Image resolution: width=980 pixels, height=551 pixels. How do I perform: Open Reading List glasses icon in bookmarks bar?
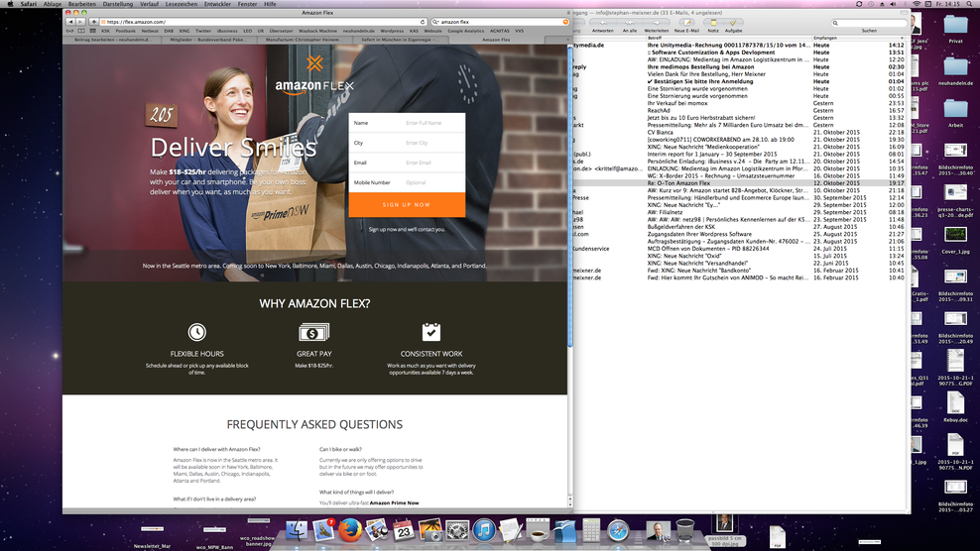point(70,31)
